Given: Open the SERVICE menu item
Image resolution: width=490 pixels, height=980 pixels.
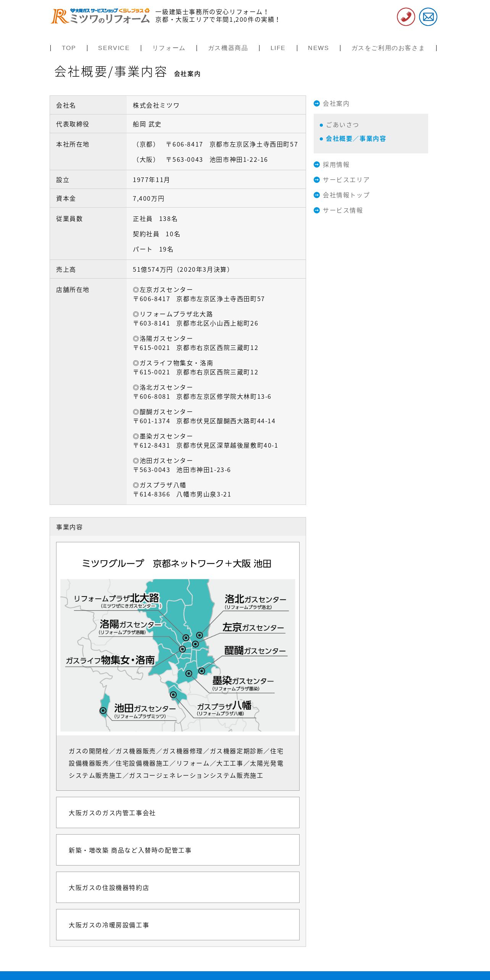Looking at the screenshot, I should click(114, 48).
